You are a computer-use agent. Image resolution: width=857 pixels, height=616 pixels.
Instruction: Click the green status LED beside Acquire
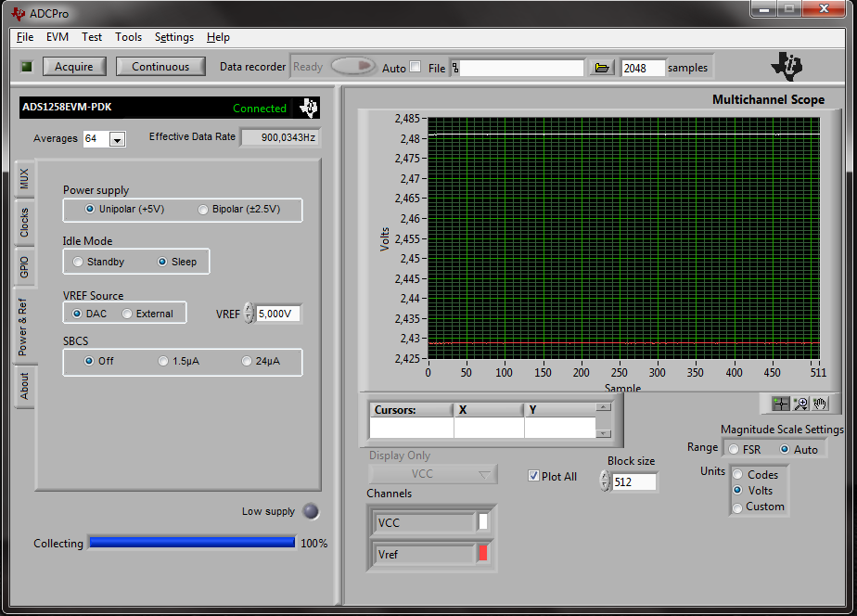point(26,67)
